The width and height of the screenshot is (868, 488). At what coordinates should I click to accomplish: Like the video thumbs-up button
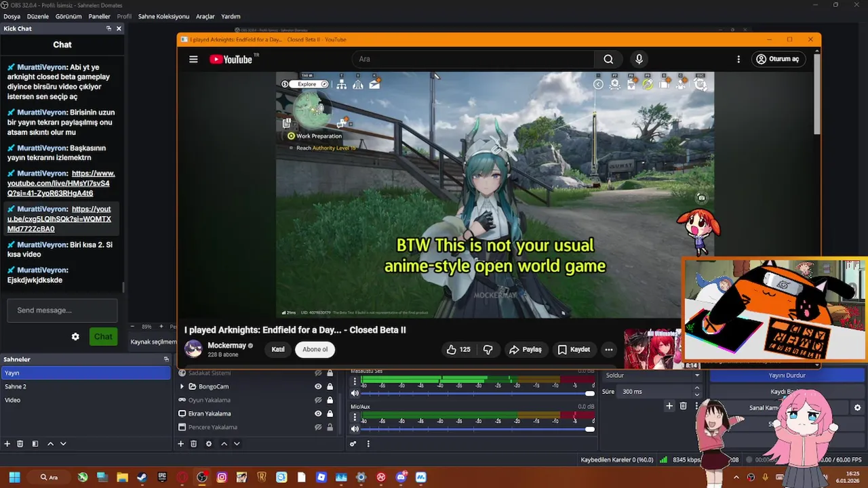coord(458,350)
